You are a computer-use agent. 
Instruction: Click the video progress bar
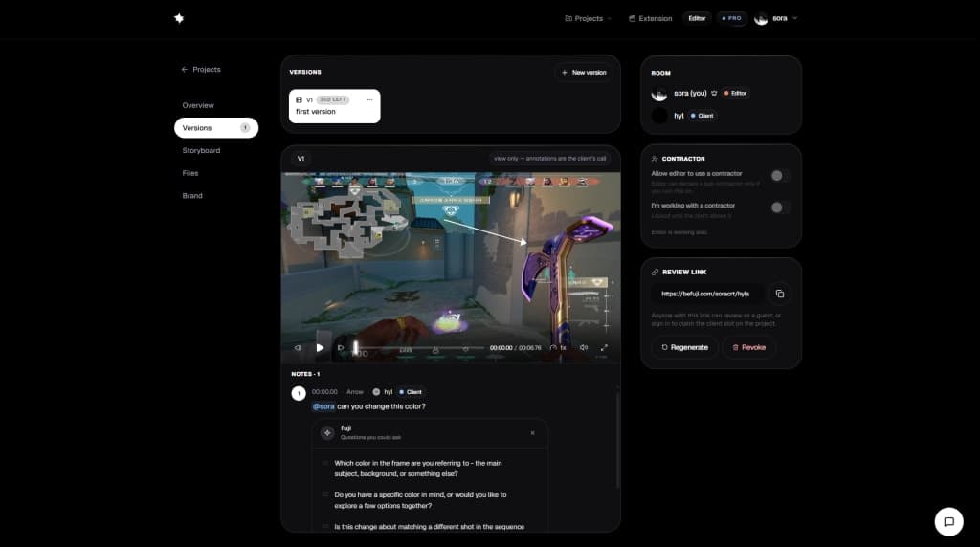click(x=419, y=348)
